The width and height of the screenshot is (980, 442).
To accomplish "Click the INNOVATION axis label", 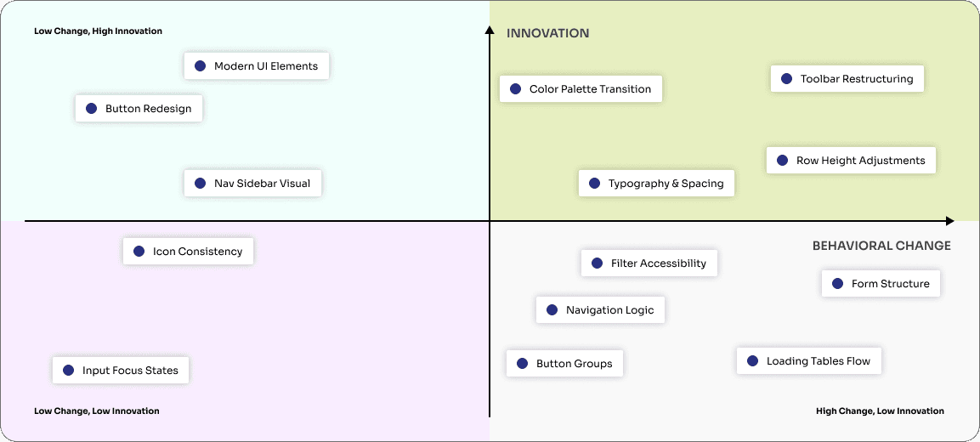I will [547, 33].
